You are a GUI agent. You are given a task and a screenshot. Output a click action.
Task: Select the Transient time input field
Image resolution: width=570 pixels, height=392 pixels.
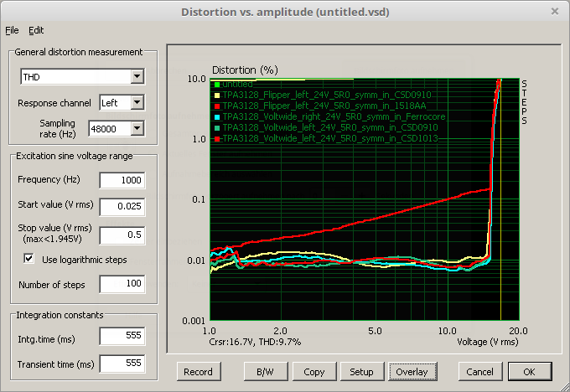point(122,363)
